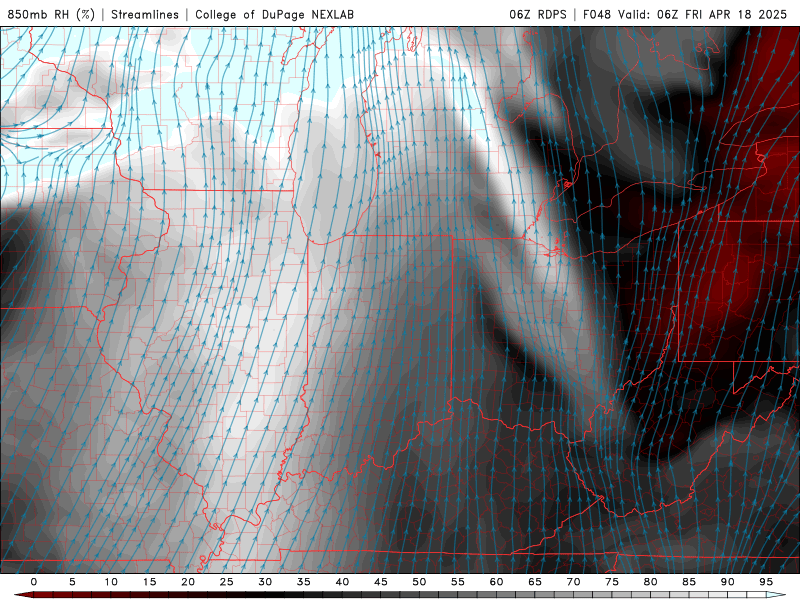Click the '25' value on color scale
The width and height of the screenshot is (800, 600).
click(x=227, y=582)
